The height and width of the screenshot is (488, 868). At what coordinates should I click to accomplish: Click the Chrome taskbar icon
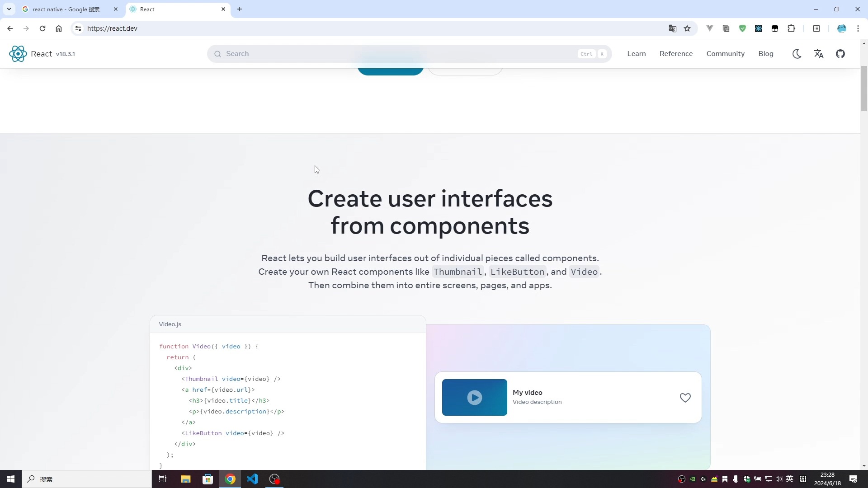(x=230, y=479)
